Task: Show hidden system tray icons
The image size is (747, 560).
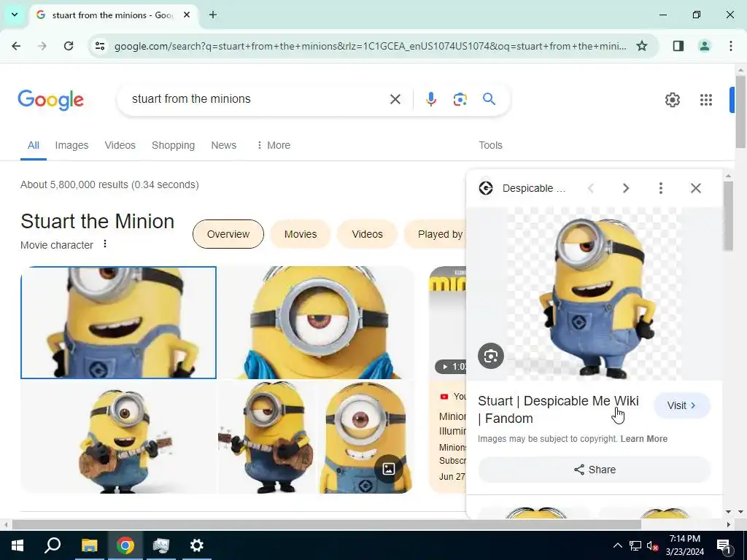Action: pyautogui.click(x=617, y=545)
